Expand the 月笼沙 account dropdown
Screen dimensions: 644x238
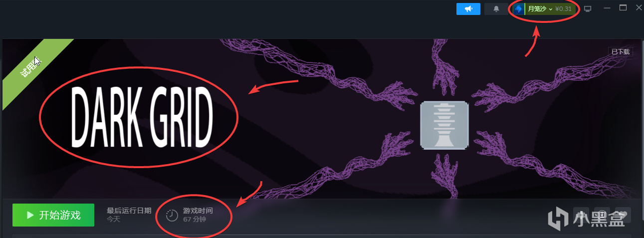tap(540, 9)
